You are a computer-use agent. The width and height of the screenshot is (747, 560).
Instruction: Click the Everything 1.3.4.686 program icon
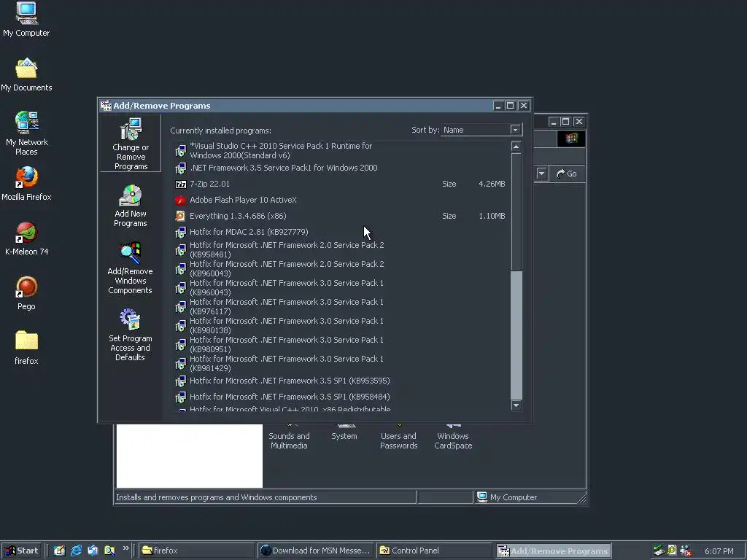point(181,216)
